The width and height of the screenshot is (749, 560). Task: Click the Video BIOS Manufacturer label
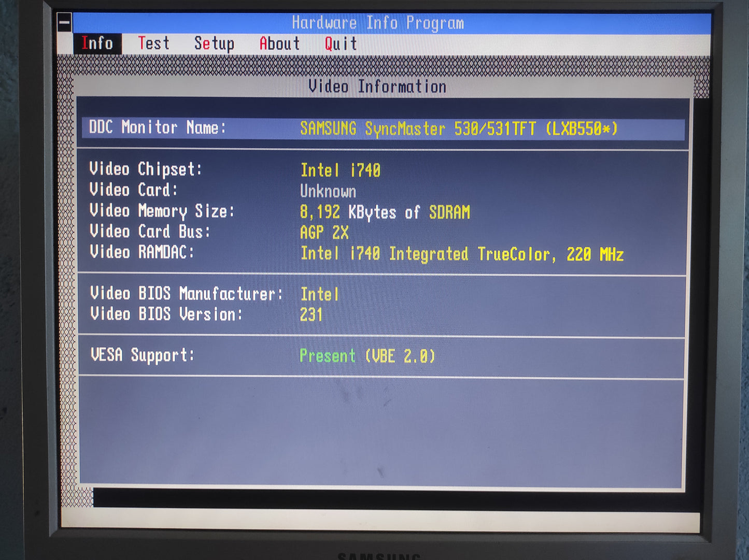[x=187, y=294]
